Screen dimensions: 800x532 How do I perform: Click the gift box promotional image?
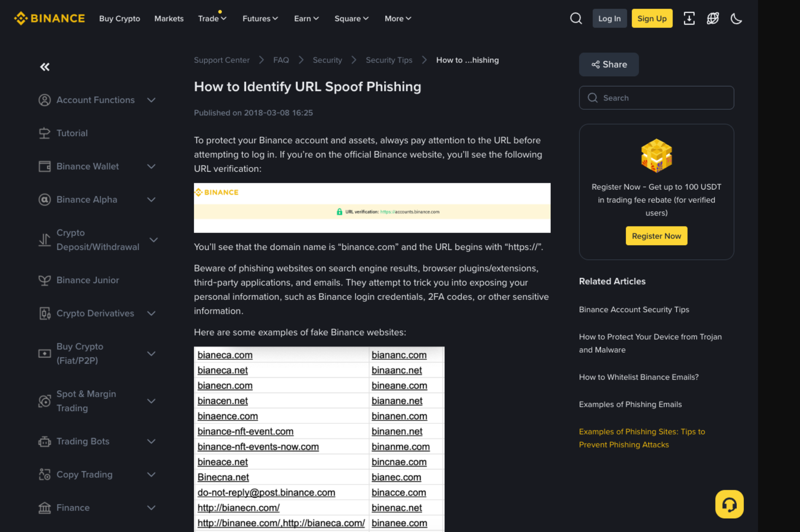656,156
